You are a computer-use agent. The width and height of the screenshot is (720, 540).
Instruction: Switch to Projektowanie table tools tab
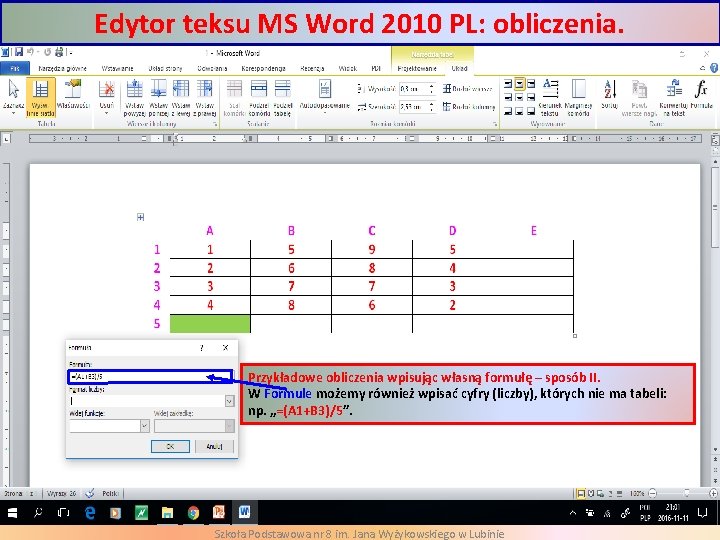[x=417, y=68]
